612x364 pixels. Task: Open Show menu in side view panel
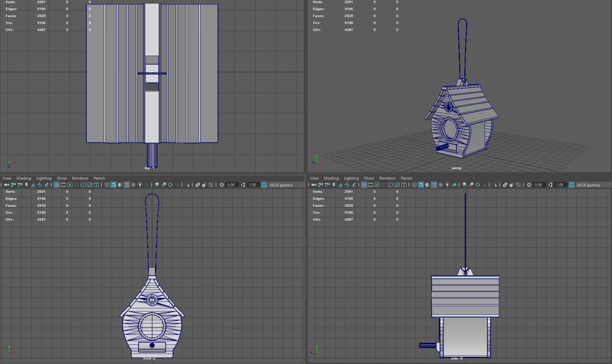click(x=369, y=178)
